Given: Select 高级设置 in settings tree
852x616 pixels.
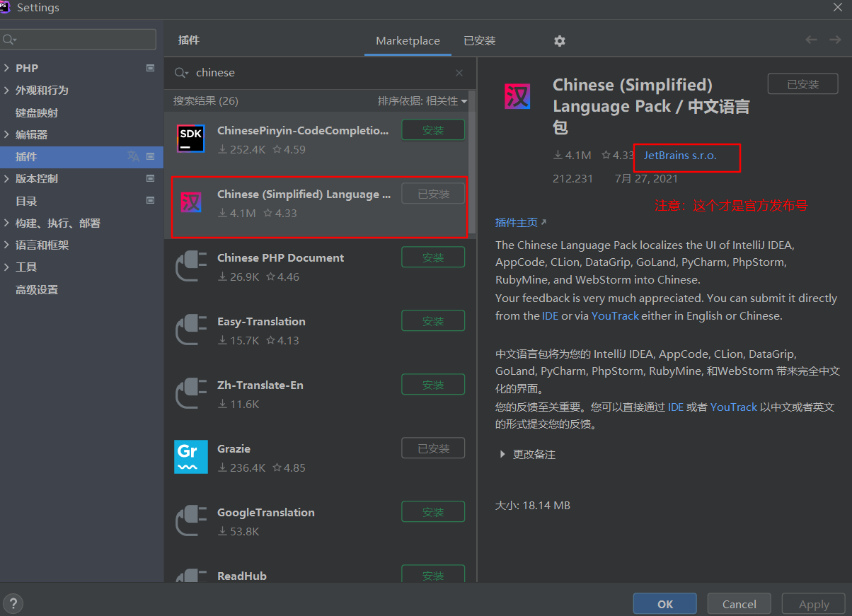Looking at the screenshot, I should tap(37, 289).
